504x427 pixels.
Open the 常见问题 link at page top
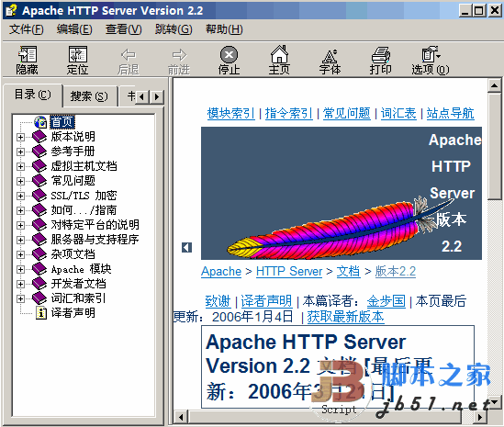coord(346,114)
